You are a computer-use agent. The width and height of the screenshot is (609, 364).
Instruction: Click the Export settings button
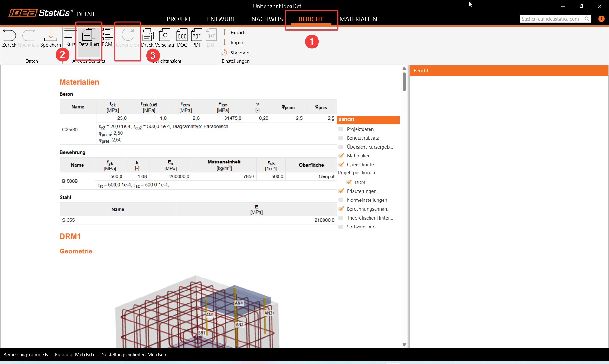[237, 33]
